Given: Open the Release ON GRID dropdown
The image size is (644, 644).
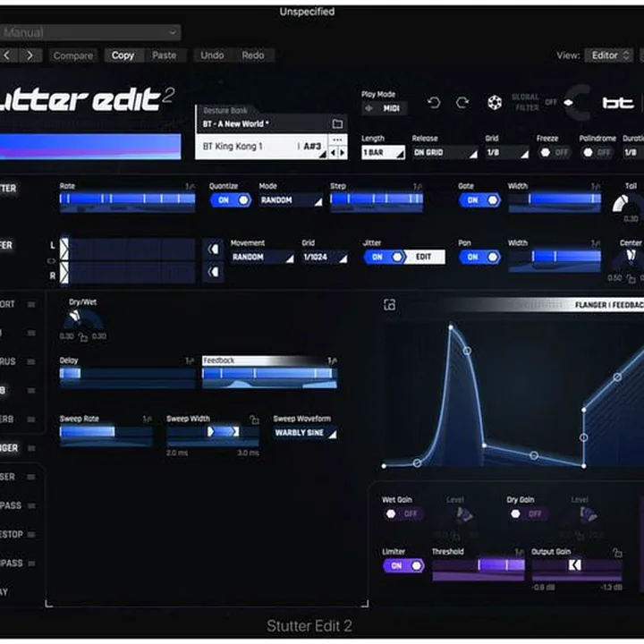Looking at the screenshot, I should (445, 152).
